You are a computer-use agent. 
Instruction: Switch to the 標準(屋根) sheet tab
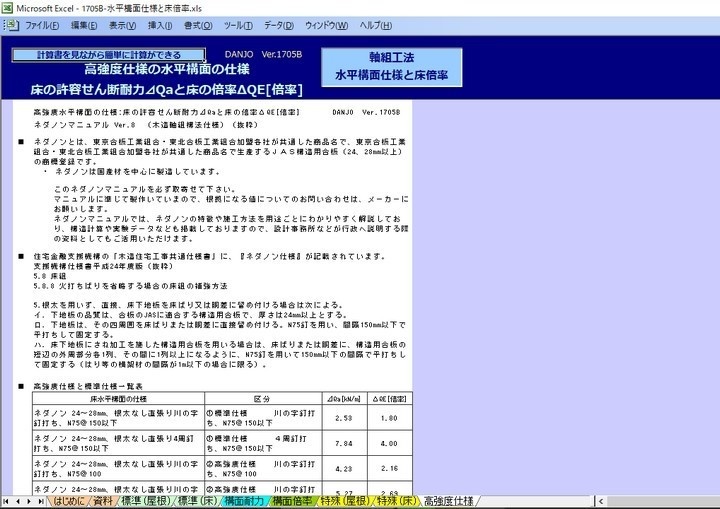146,501
